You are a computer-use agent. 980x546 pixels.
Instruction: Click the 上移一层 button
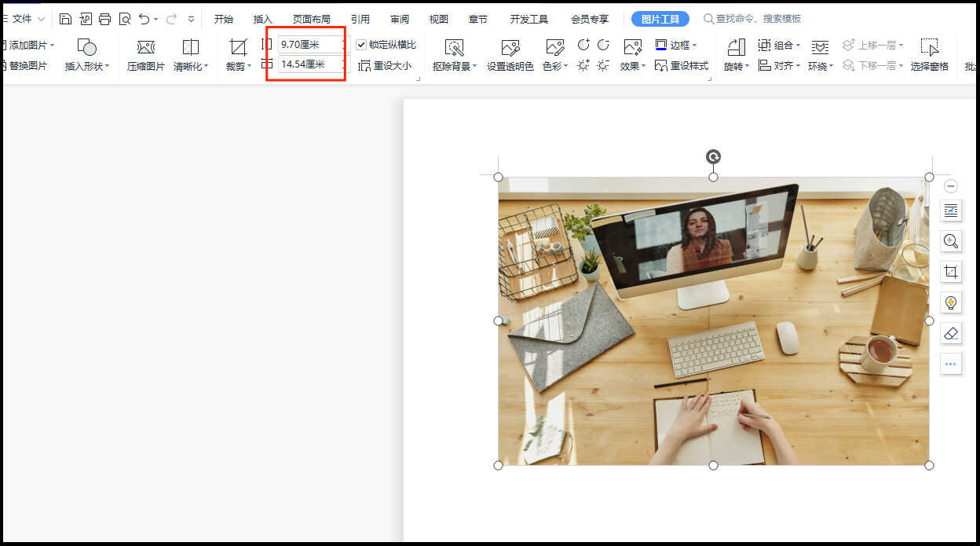tap(872, 45)
